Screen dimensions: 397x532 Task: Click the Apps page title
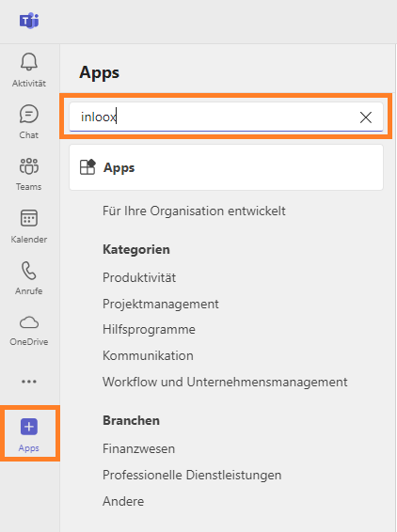tap(99, 72)
